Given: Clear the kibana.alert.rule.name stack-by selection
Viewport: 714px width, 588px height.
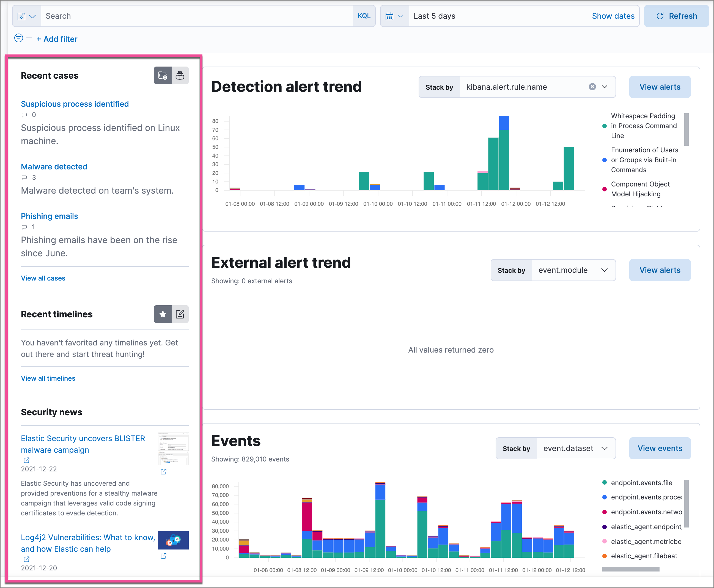Looking at the screenshot, I should [x=592, y=87].
